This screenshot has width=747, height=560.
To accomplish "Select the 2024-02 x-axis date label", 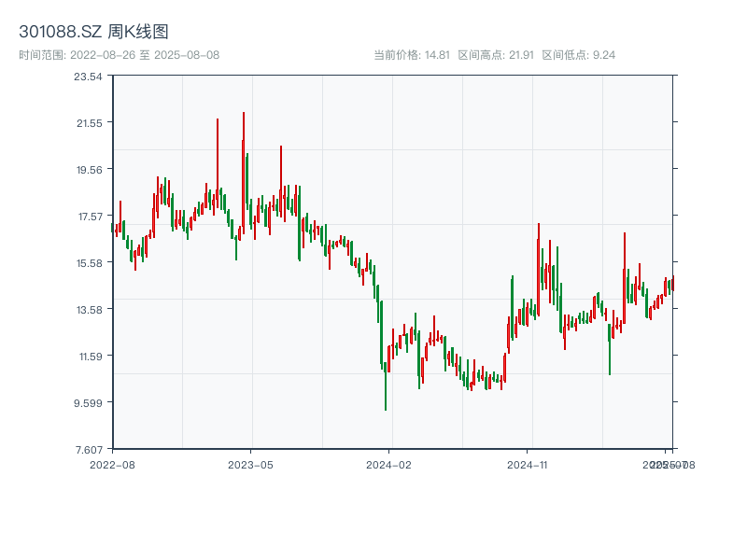I will [x=389, y=464].
